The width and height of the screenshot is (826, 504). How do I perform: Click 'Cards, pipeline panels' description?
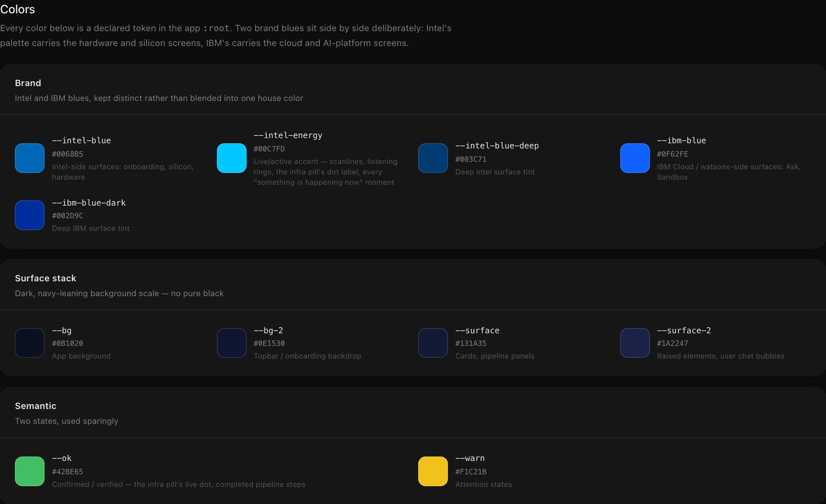[495, 356]
